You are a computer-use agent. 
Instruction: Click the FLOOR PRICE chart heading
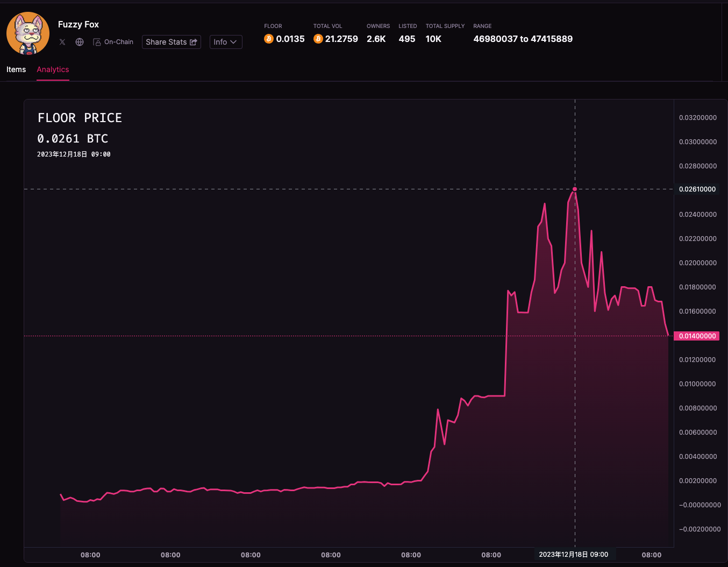click(80, 118)
